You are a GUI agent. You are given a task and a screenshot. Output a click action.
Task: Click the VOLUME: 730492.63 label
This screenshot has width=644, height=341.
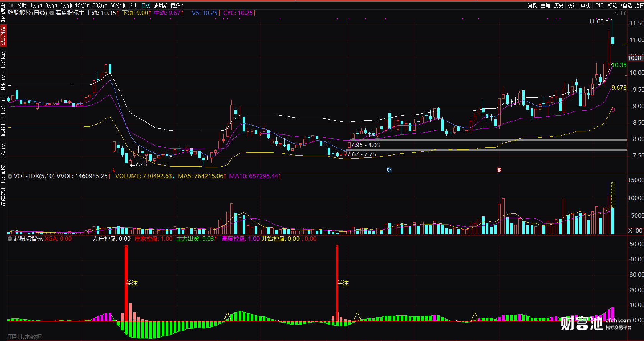[145, 176]
